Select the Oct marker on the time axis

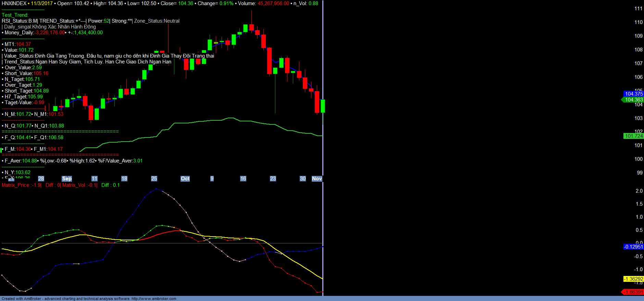coord(185,179)
